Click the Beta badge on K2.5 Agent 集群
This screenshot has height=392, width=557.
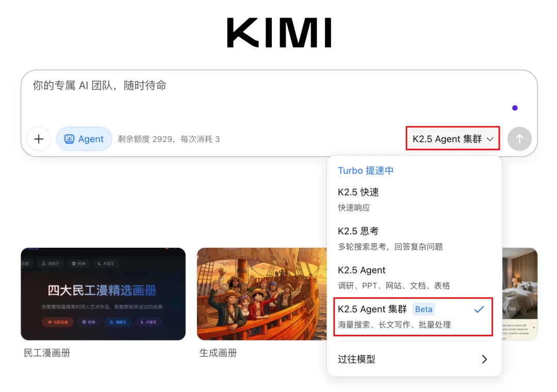[423, 309]
